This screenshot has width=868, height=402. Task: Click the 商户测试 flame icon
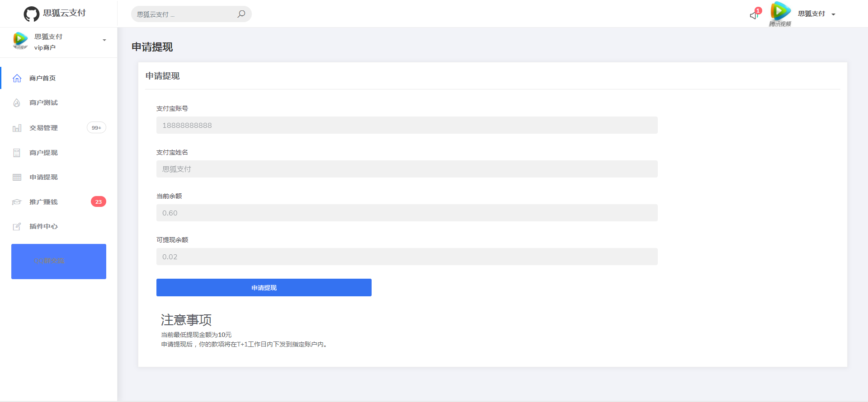[x=17, y=103]
